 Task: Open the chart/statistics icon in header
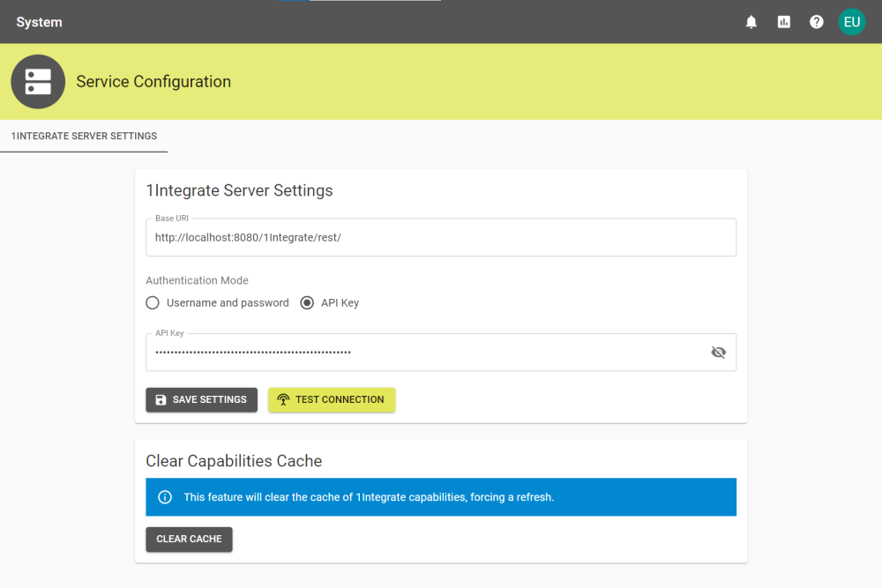coord(783,22)
